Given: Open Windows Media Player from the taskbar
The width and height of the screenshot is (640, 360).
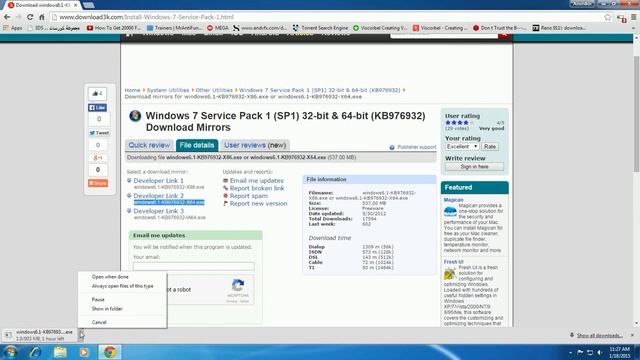Looking at the screenshot, I should (x=84, y=352).
